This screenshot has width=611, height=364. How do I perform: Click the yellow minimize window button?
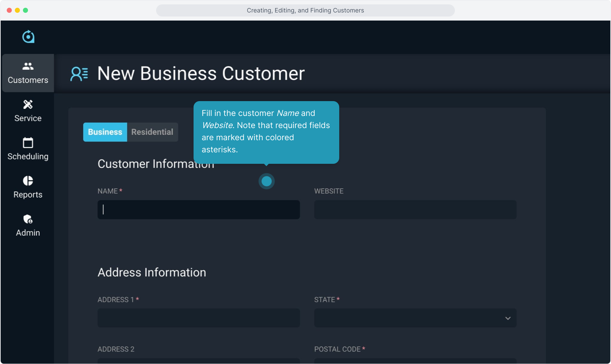(x=17, y=10)
